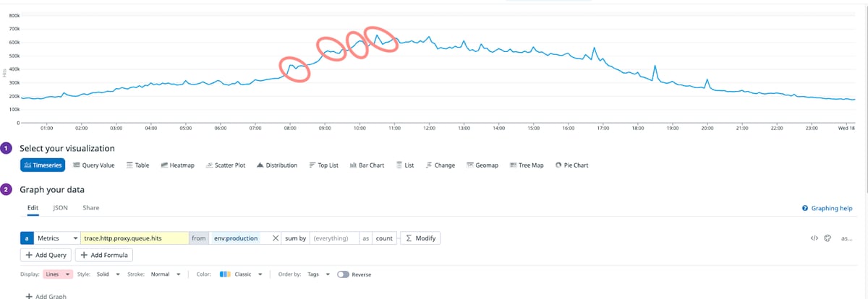Choose the Tree Map visualization
Viewport: 868px width, 299px height.
pos(527,165)
